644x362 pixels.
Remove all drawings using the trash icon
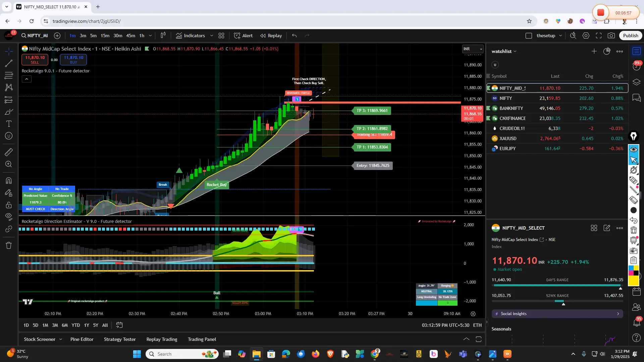pyautogui.click(x=9, y=245)
